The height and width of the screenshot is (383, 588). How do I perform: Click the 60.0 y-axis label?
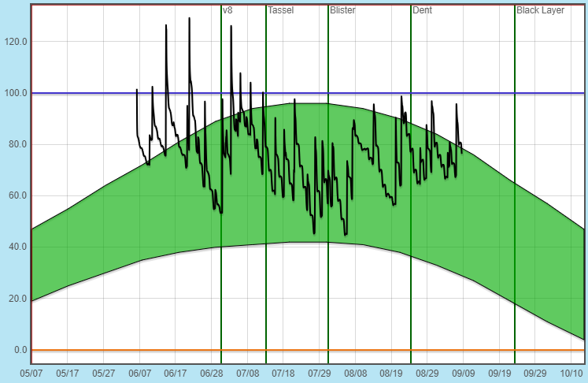coord(18,195)
